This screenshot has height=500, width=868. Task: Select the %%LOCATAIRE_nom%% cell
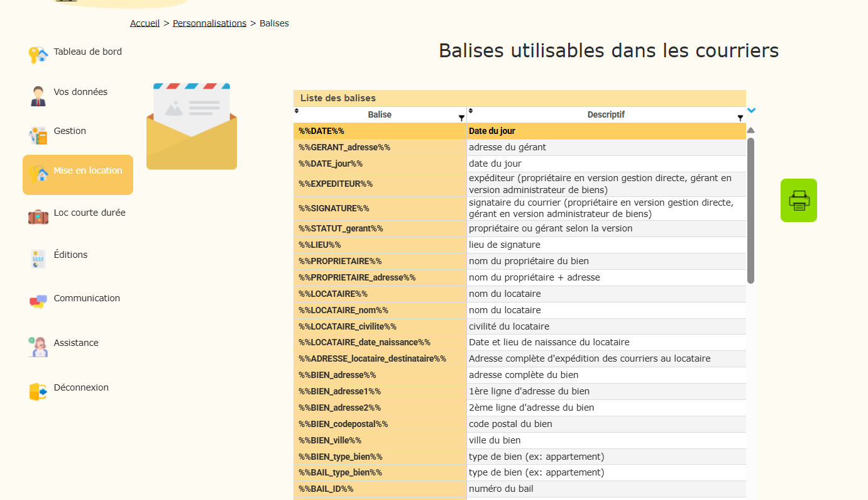tap(380, 310)
